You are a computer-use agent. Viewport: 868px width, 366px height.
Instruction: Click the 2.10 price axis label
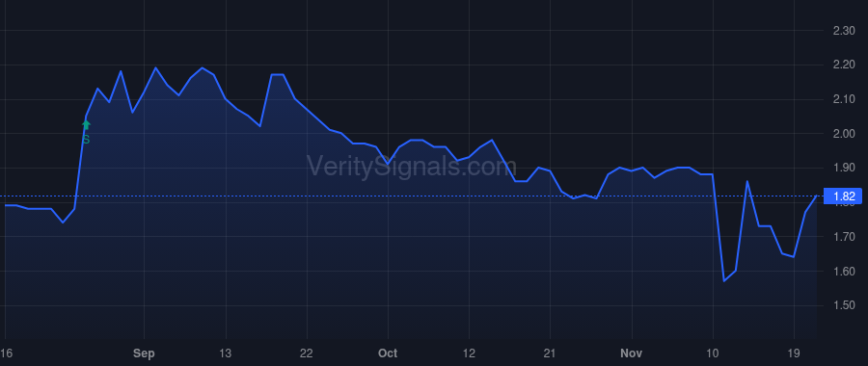pyautogui.click(x=844, y=99)
